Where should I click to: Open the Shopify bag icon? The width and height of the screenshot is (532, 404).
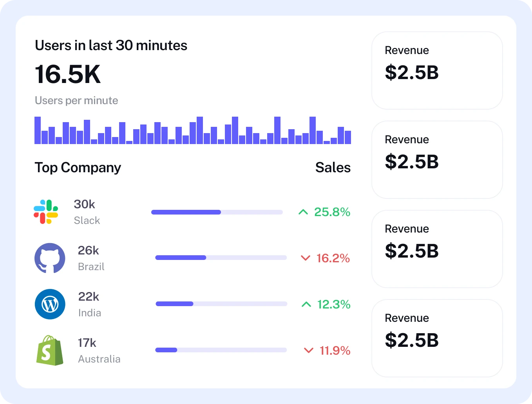coord(50,350)
